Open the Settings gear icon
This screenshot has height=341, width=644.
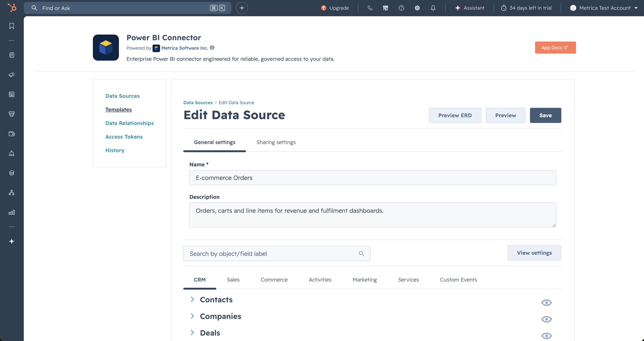(x=417, y=8)
